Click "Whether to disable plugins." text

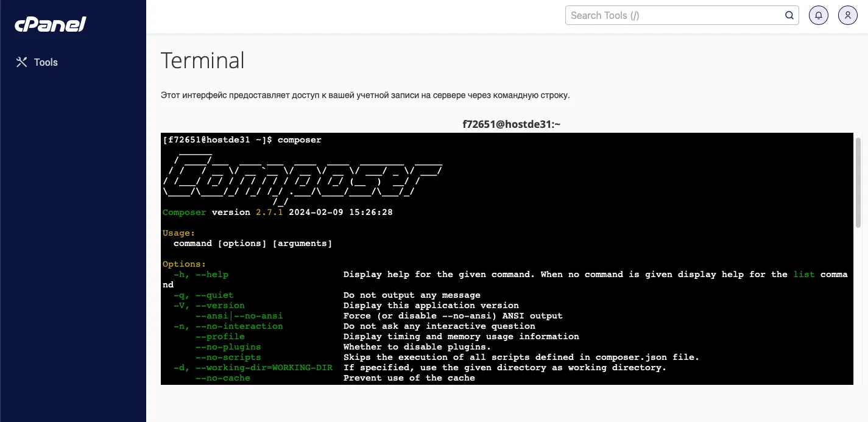coord(417,347)
